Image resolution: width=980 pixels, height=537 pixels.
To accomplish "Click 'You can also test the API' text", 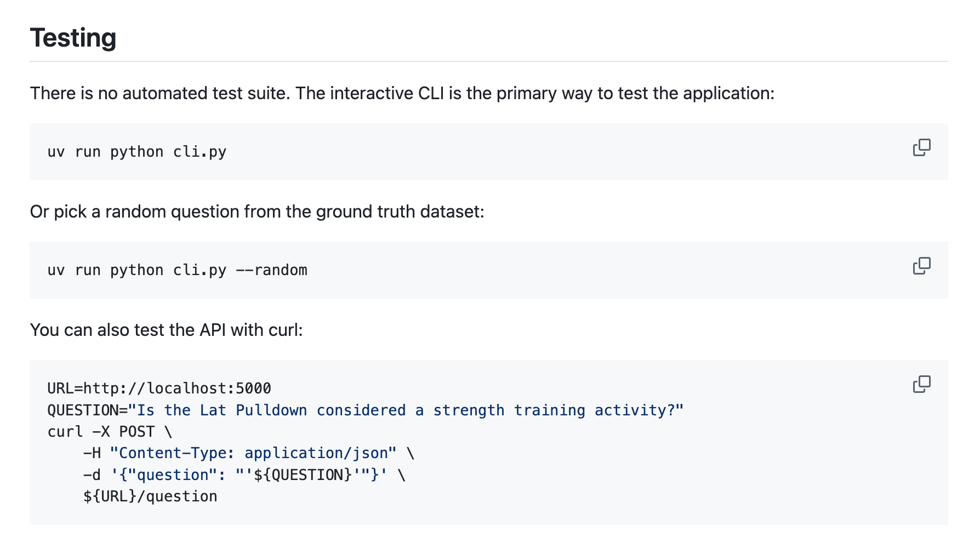I will tap(166, 330).
